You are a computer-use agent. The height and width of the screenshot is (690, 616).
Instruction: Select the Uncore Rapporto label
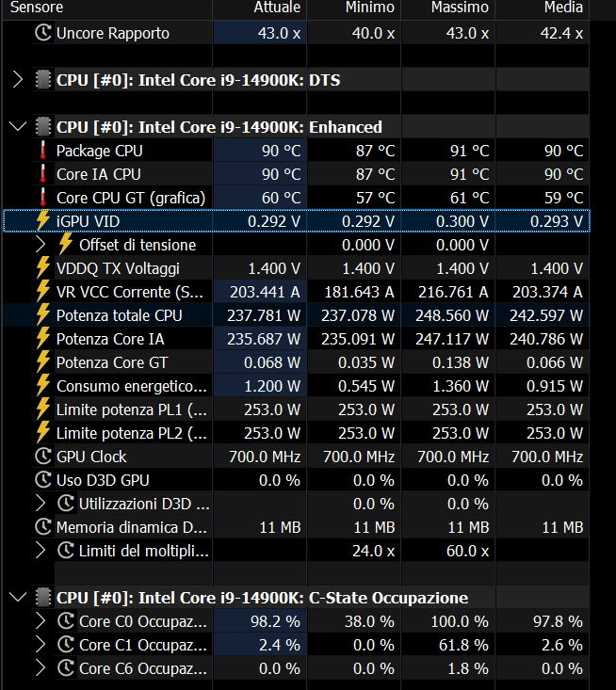(x=113, y=34)
